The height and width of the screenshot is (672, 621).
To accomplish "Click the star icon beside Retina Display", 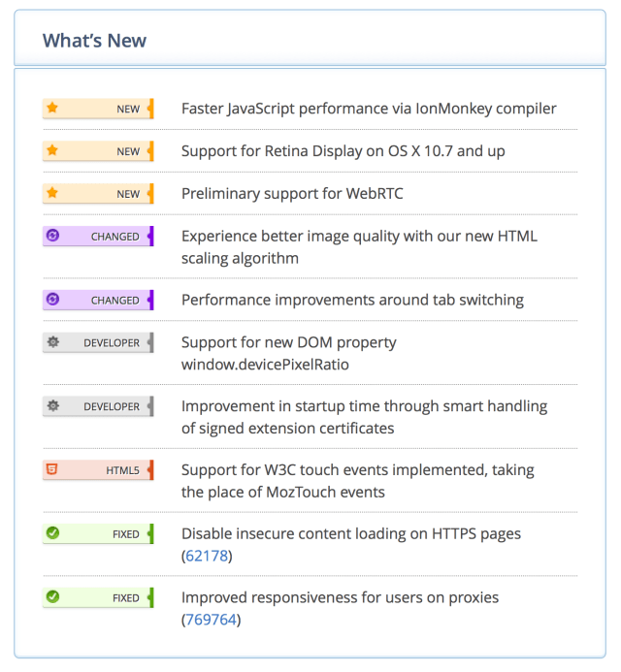I will point(52,151).
